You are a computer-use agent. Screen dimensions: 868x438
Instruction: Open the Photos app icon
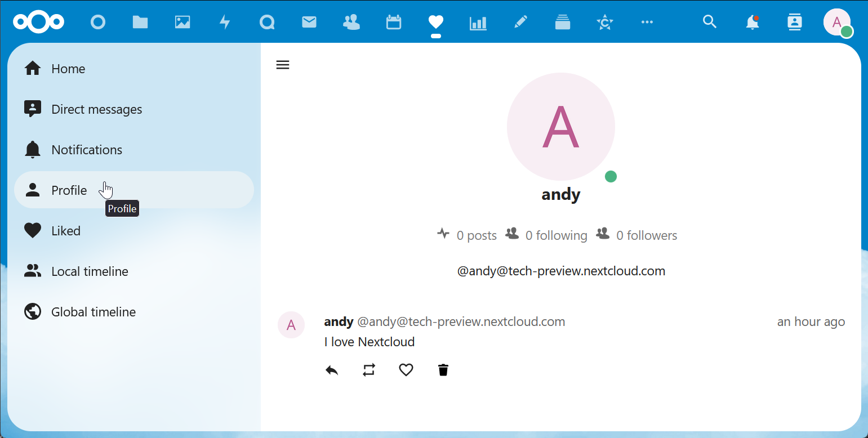point(182,22)
